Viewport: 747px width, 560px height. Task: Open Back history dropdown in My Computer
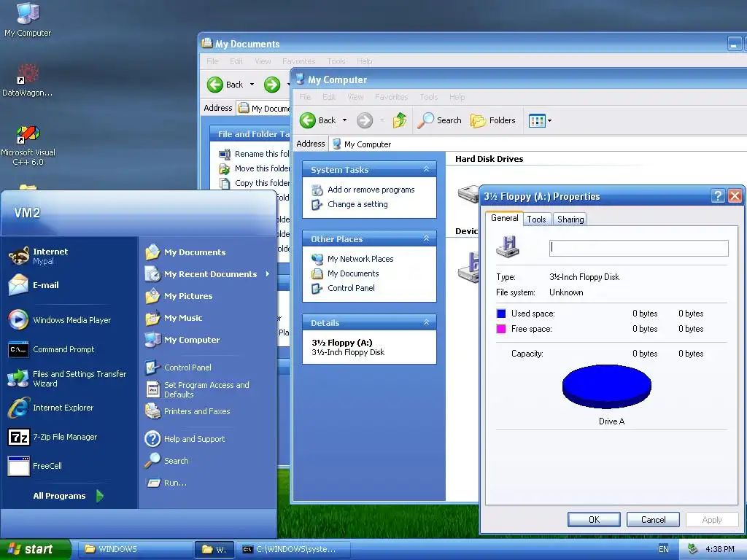click(344, 120)
